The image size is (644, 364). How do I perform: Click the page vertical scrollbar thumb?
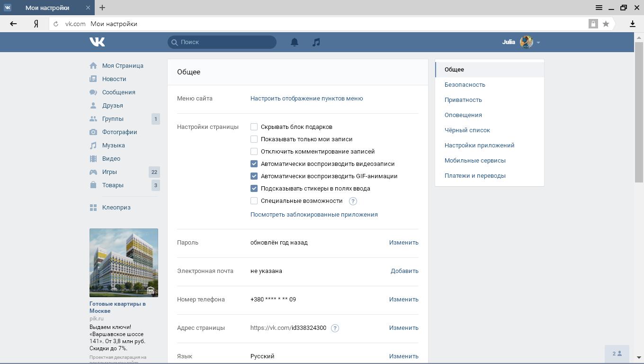point(639,111)
